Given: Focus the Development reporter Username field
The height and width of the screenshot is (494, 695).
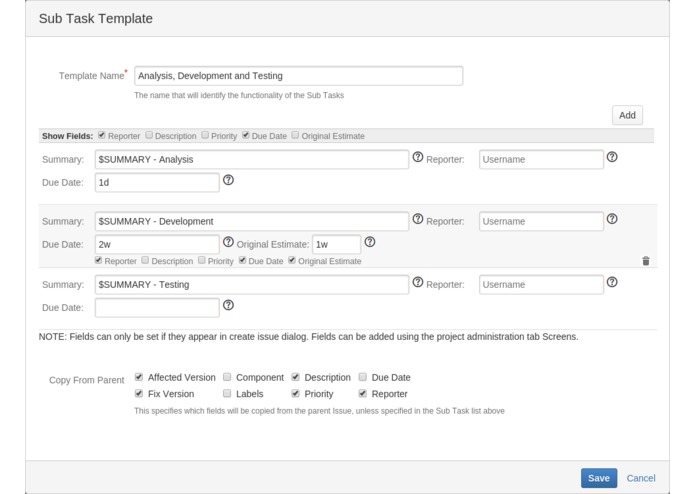Looking at the screenshot, I should tap(541, 221).
